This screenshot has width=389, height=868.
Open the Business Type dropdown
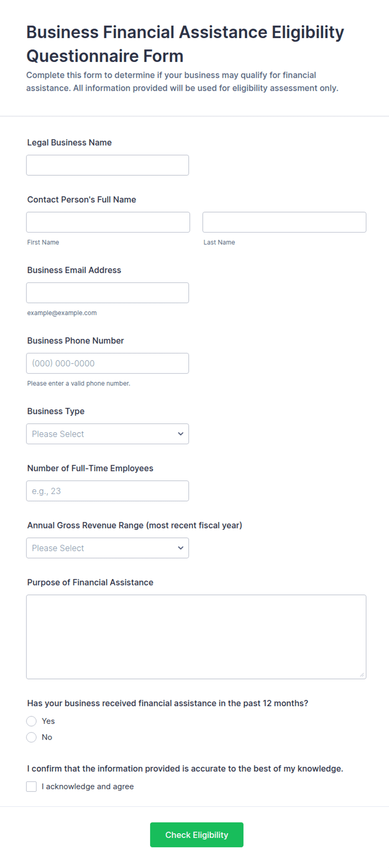(x=107, y=434)
